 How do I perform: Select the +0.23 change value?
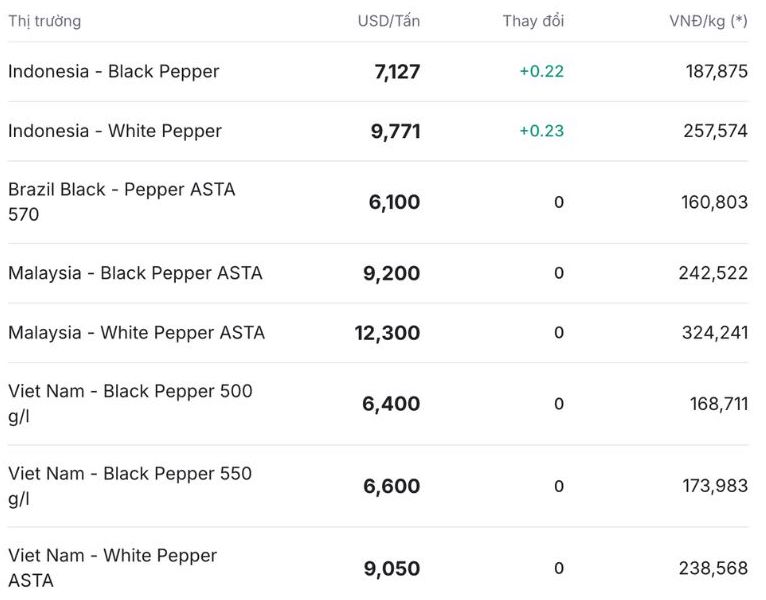(541, 131)
